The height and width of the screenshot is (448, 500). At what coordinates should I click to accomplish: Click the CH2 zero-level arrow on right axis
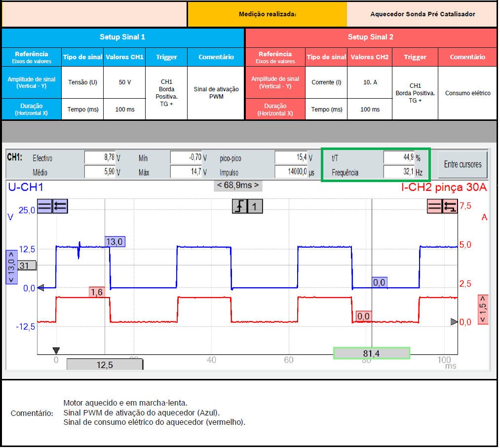point(454,322)
